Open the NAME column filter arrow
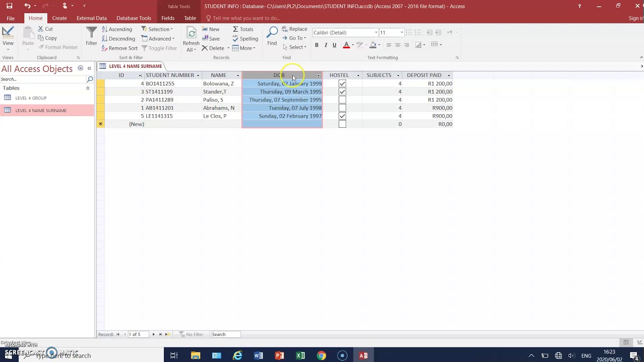 pyautogui.click(x=238, y=75)
